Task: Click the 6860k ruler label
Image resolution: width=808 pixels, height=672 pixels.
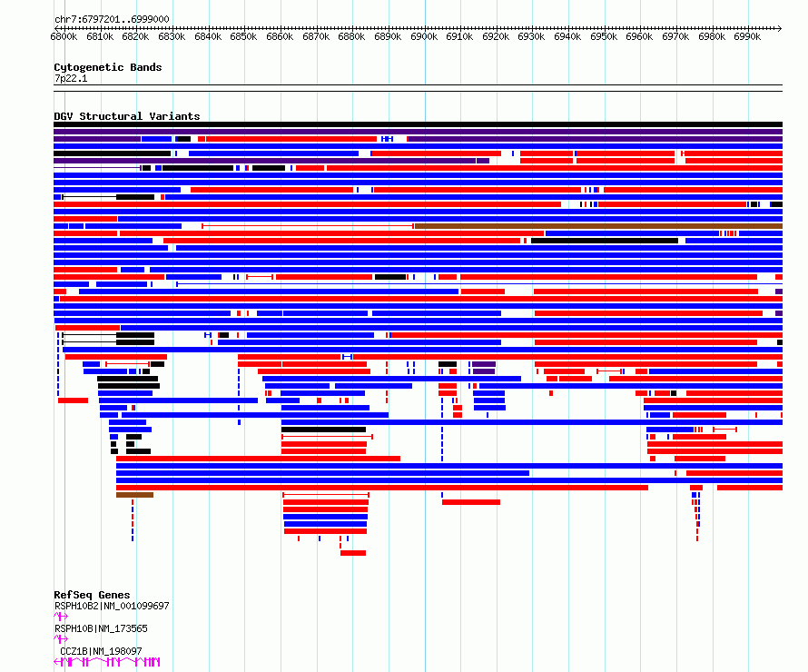Action: (280, 36)
